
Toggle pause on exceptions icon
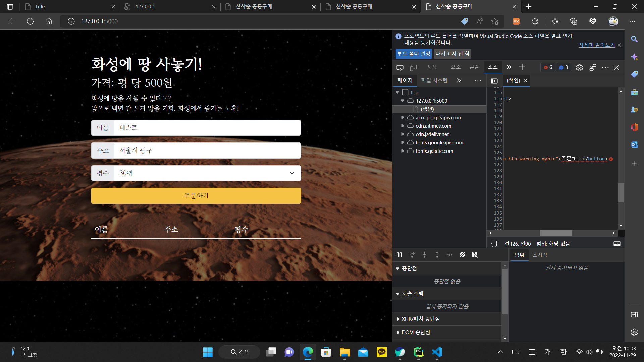click(x=475, y=255)
